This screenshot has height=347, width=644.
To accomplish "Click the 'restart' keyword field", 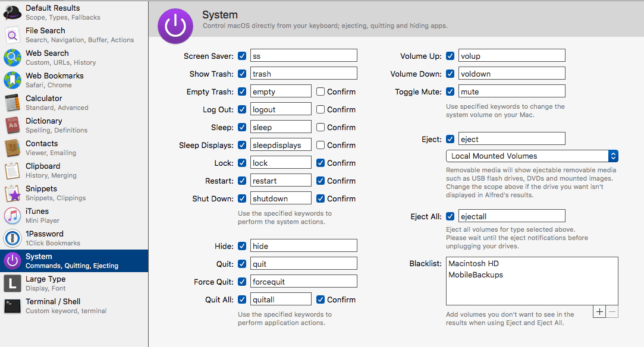I will click(281, 181).
